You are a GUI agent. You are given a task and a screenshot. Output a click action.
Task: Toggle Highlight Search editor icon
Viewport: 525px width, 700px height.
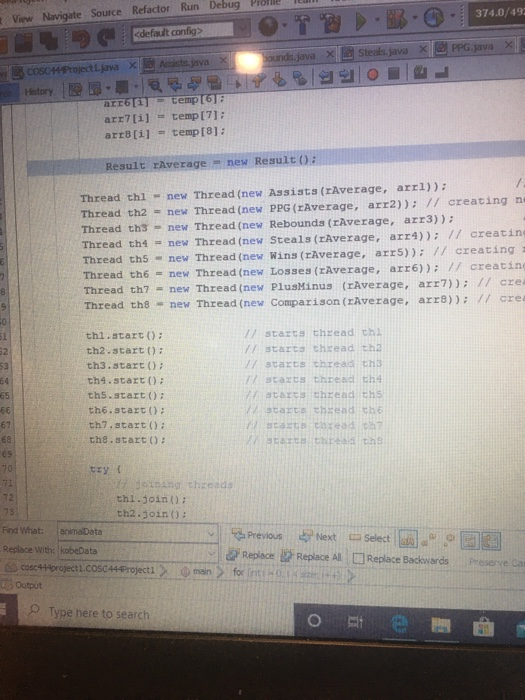[213, 82]
